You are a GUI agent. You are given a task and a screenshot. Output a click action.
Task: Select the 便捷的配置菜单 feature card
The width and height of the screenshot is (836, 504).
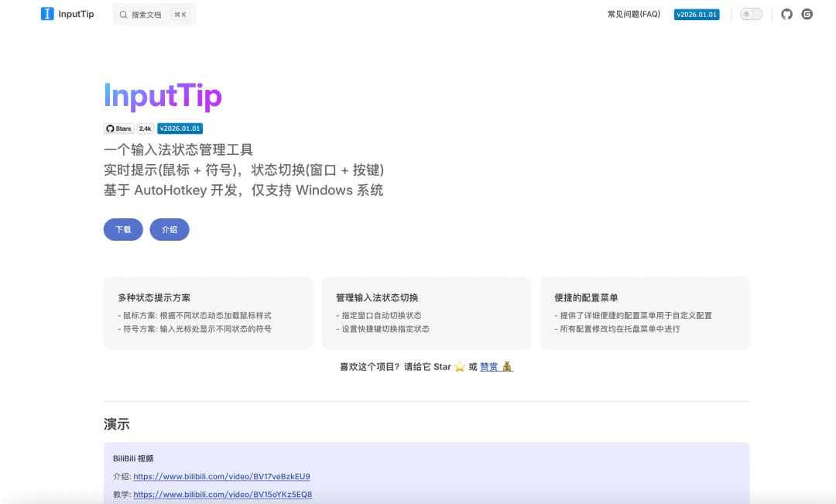tap(645, 313)
